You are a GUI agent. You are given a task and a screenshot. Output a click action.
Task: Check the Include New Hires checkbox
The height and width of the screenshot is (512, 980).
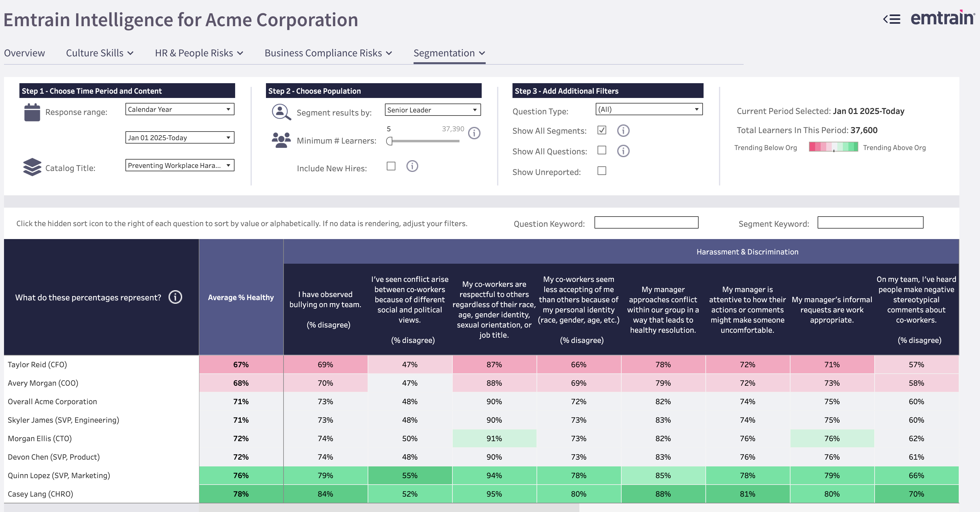(391, 166)
